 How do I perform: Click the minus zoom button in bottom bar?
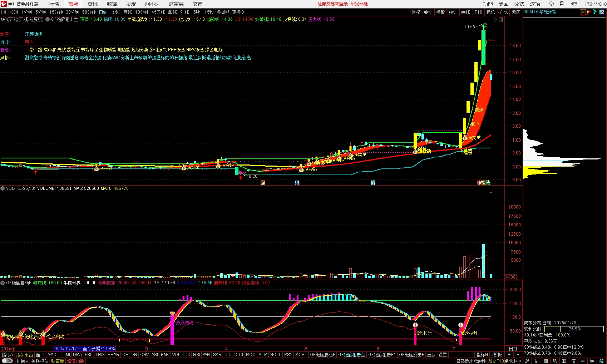click(518, 355)
